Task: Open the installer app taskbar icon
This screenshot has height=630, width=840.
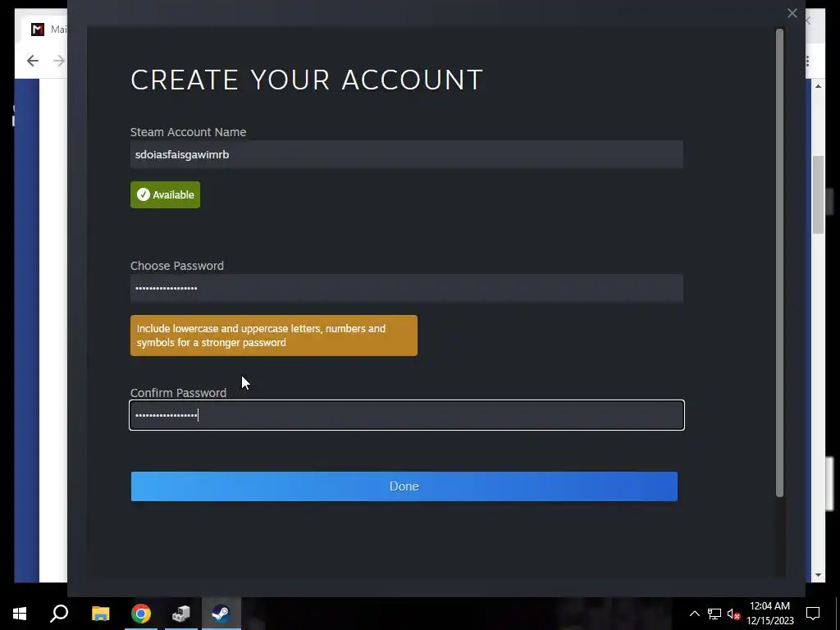Action: click(181, 614)
